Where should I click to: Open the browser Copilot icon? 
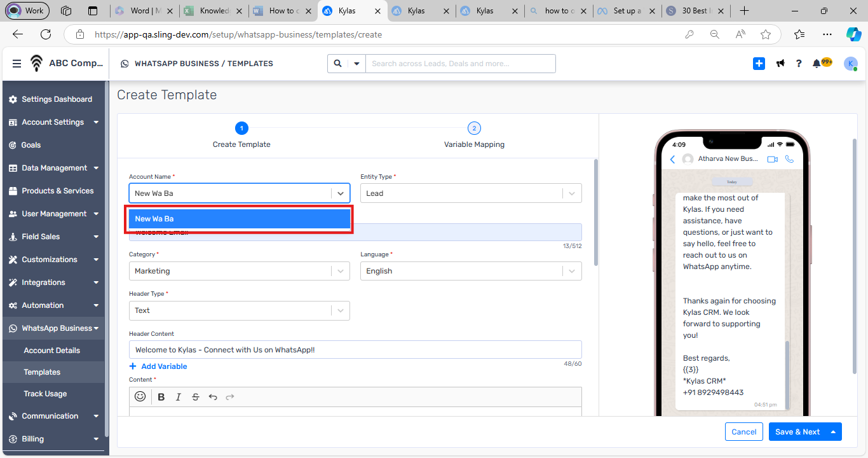(853, 34)
